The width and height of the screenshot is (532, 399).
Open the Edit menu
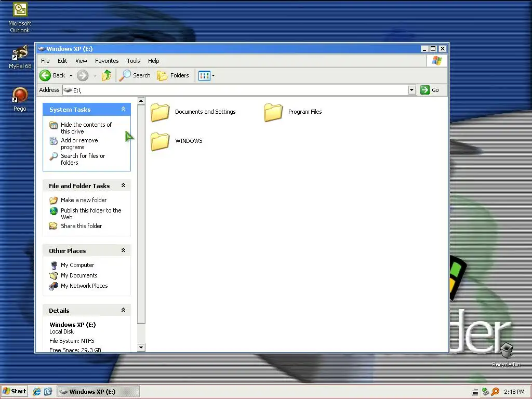[x=62, y=61]
